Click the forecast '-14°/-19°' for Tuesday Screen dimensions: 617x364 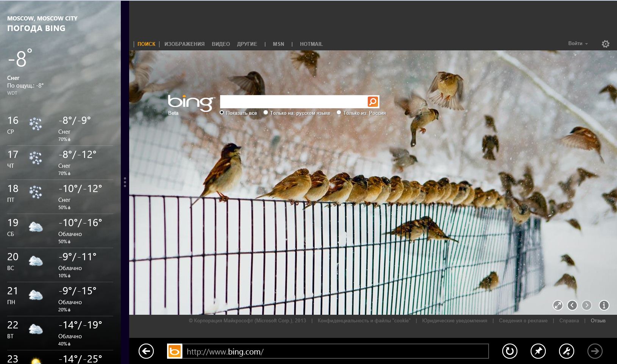80,325
